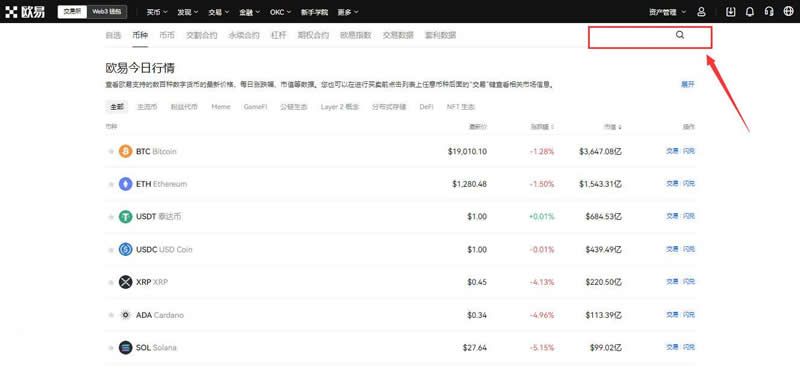800x368 pixels.
Task: Open the notifications bell
Action: coord(749,12)
